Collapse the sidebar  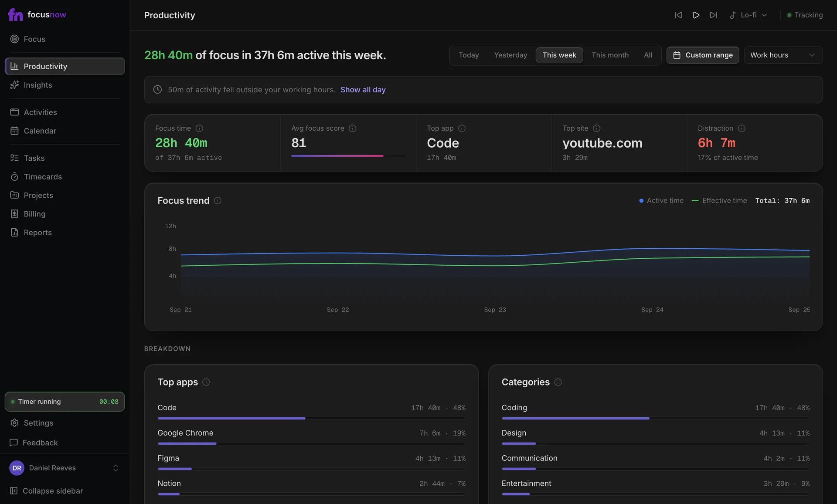click(x=65, y=491)
